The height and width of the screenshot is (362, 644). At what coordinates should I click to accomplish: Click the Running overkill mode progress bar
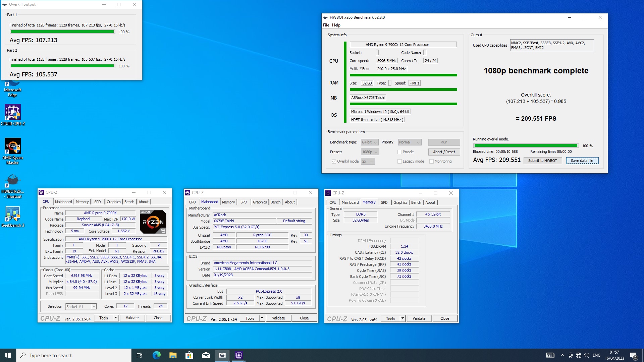pyautogui.click(x=526, y=146)
